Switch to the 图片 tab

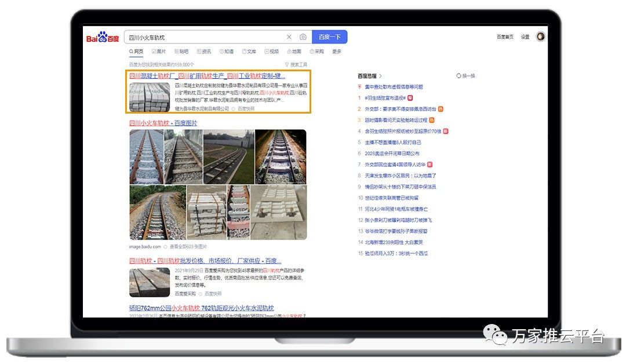(x=158, y=52)
